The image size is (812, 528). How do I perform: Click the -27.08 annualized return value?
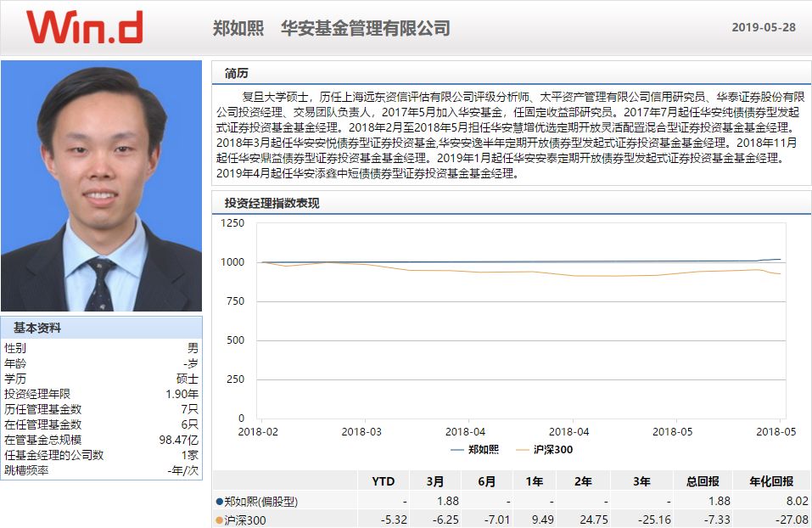[x=792, y=520]
